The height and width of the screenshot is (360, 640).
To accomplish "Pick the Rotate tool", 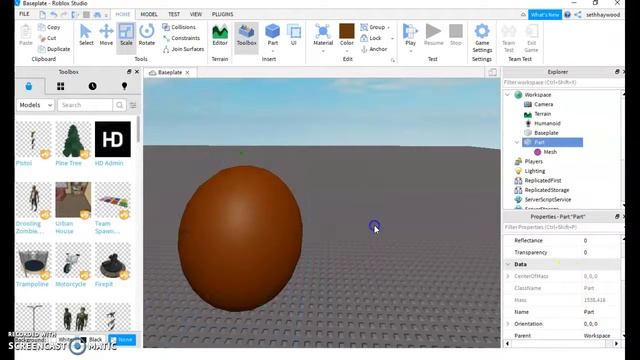I will coord(147,35).
